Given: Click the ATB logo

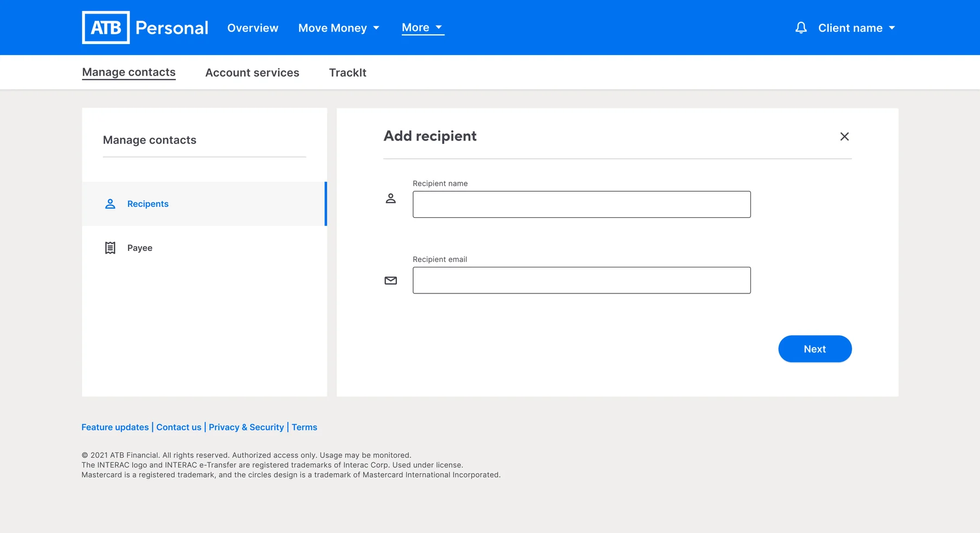Looking at the screenshot, I should click(106, 27).
